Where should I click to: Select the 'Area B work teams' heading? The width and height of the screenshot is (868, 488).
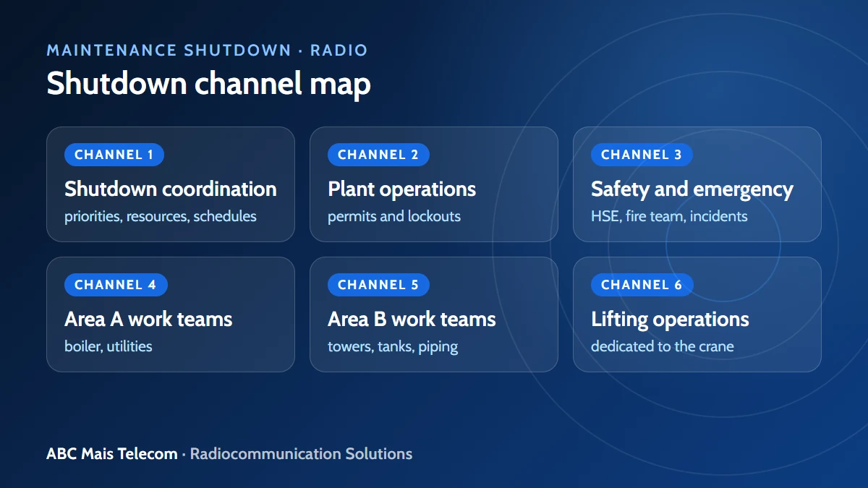[x=412, y=319]
